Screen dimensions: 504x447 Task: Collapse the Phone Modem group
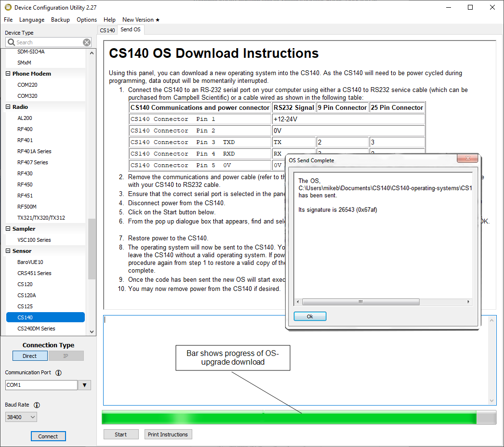point(8,74)
